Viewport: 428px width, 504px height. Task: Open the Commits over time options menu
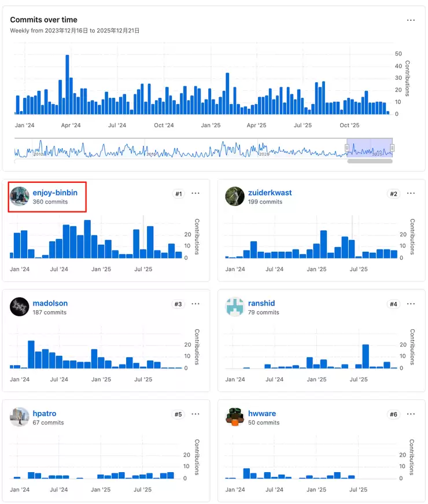click(x=411, y=20)
